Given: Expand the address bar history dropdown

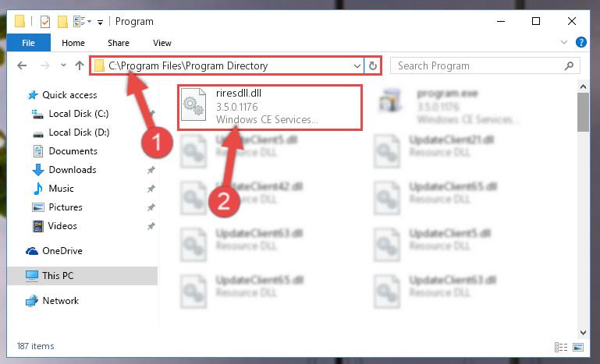Looking at the screenshot, I should 357,66.
